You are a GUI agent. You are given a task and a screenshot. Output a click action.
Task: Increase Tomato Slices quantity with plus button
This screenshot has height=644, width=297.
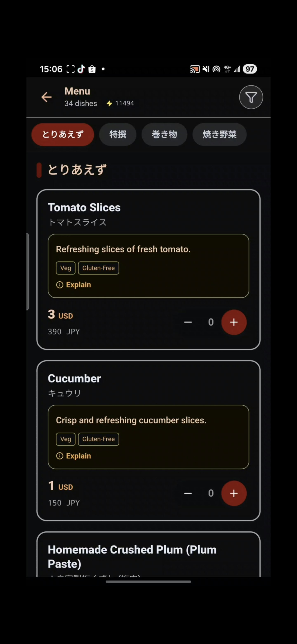pyautogui.click(x=234, y=322)
